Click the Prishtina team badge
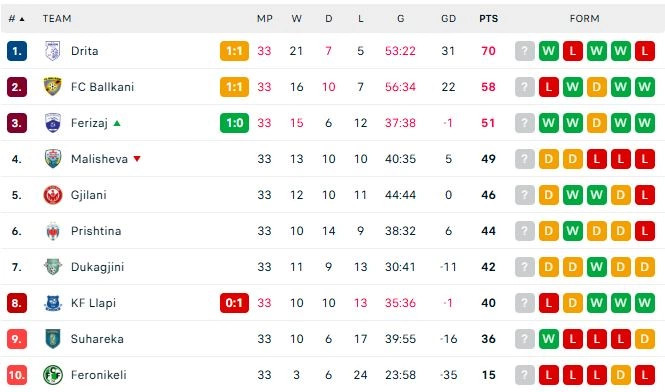This screenshot has width=665, height=392. coord(53,231)
